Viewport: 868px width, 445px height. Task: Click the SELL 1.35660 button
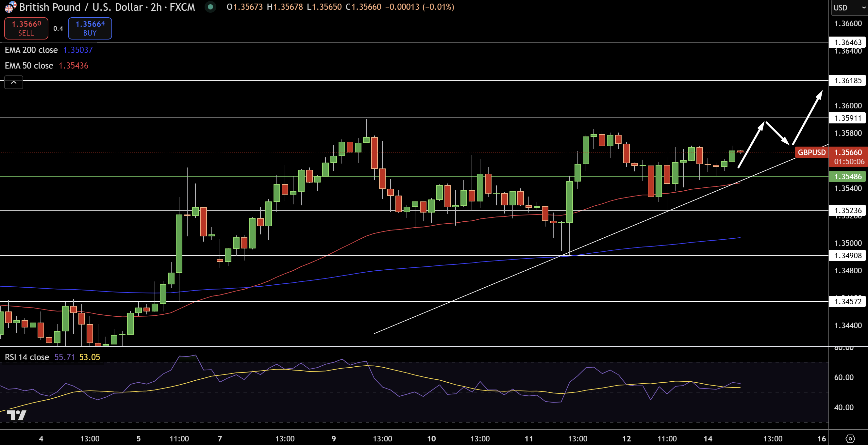pyautogui.click(x=26, y=28)
